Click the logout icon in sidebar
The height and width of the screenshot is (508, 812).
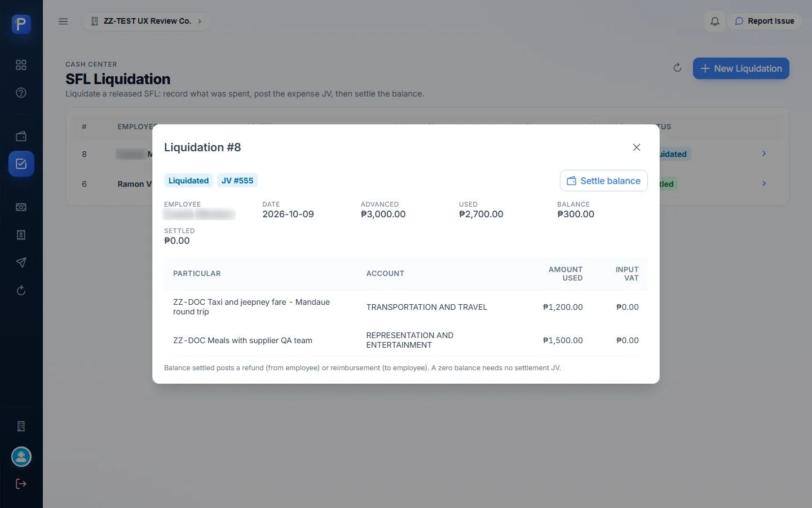point(21,484)
